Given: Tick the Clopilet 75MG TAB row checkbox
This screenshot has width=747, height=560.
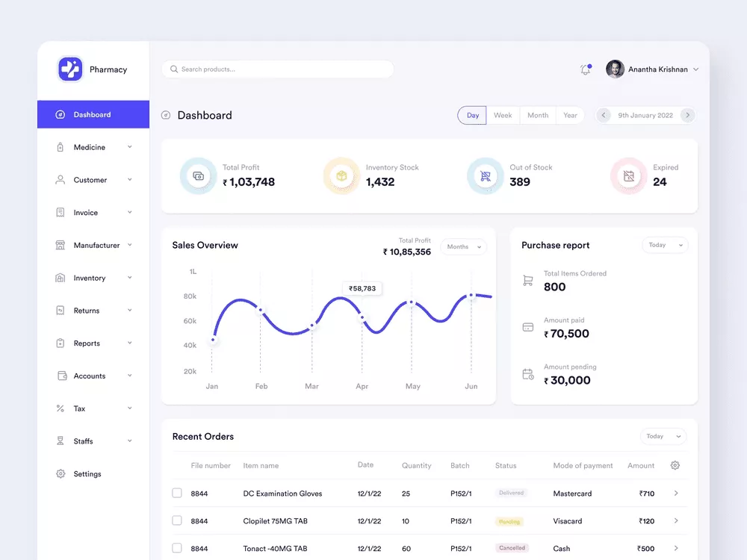Looking at the screenshot, I should click(177, 520).
